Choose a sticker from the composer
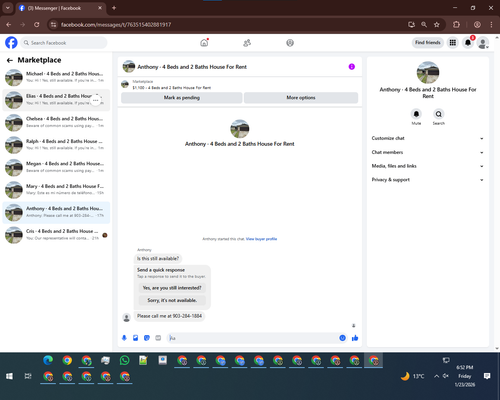The image size is (500, 400). (147, 338)
